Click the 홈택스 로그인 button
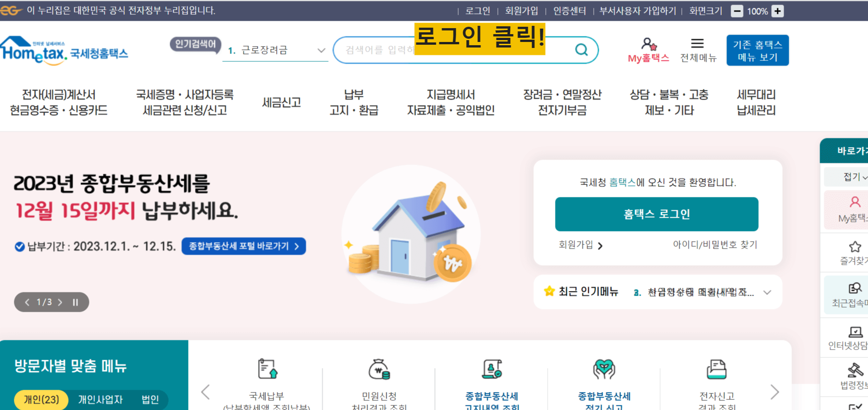This screenshot has width=868, height=410. tap(656, 214)
